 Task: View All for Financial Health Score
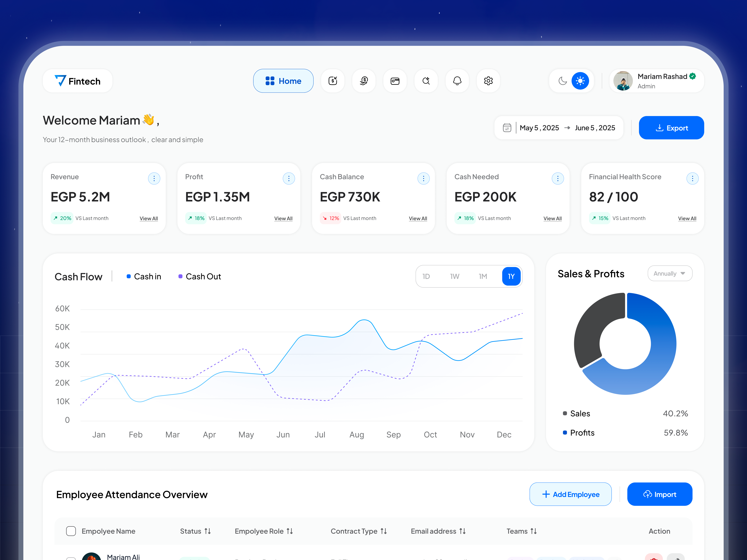coord(687,218)
